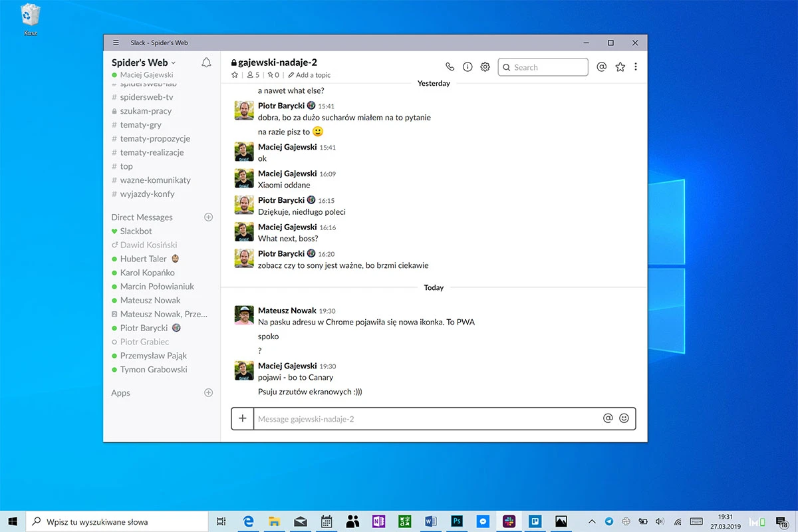Open the Mail app from taskbar

(x=300, y=521)
